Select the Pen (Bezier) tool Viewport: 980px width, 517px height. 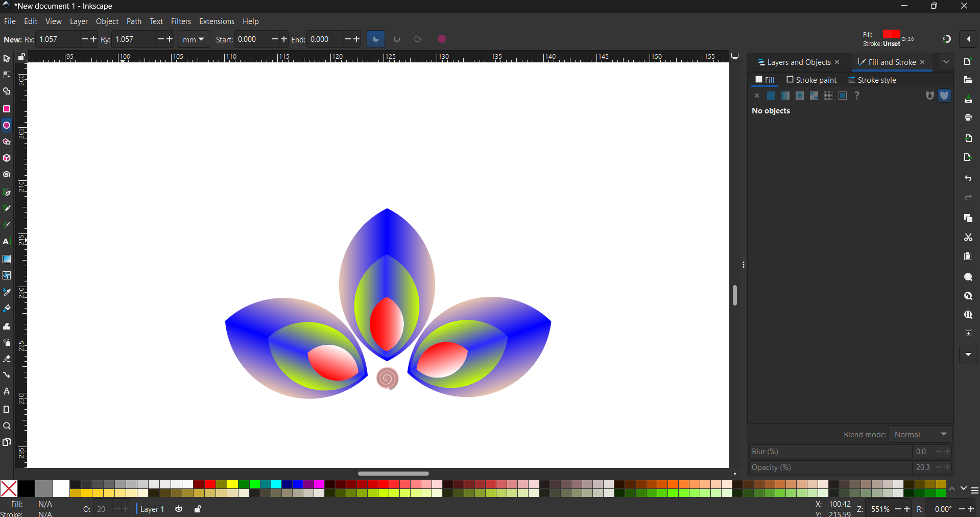7,192
